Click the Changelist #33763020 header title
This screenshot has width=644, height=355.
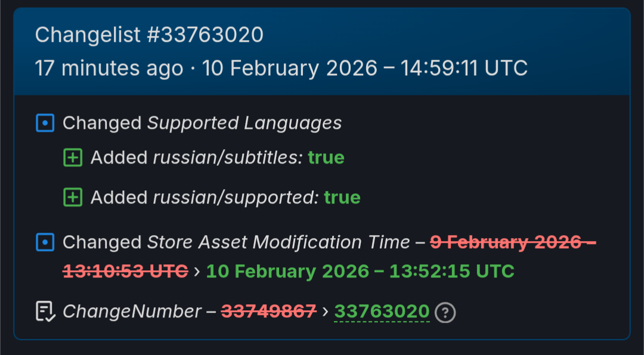click(149, 35)
